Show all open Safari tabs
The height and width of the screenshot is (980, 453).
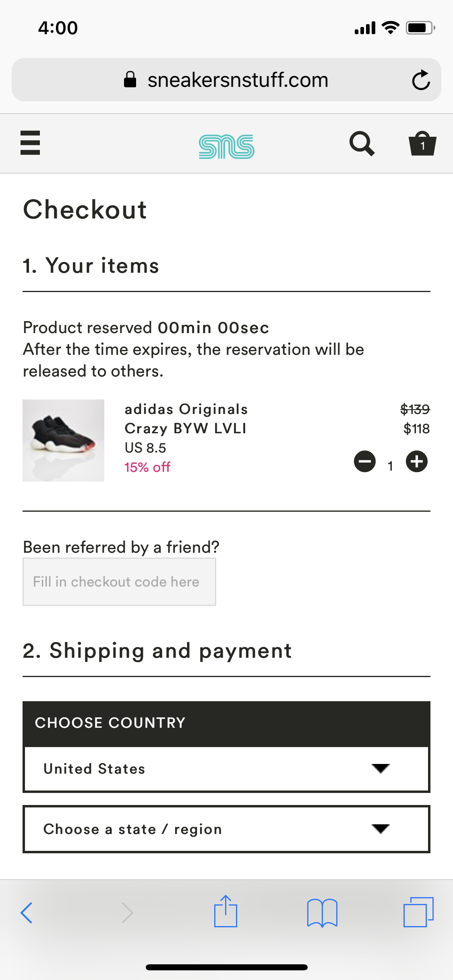[418, 912]
